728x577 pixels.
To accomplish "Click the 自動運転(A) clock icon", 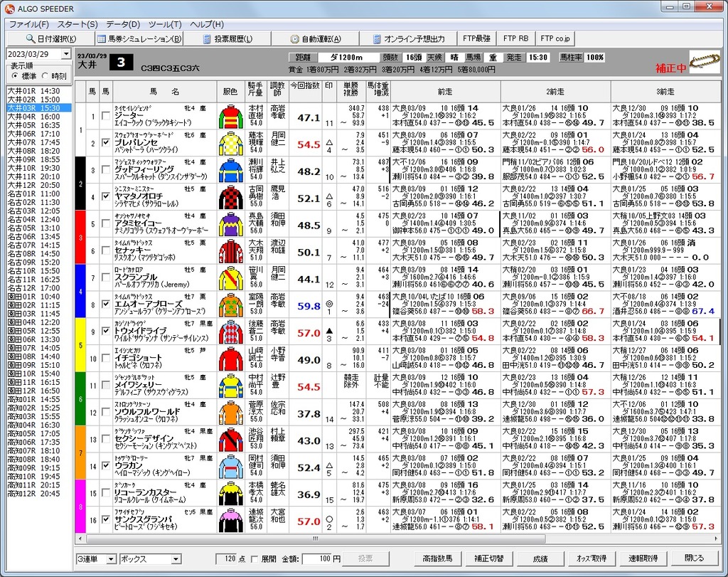I will coord(294,39).
